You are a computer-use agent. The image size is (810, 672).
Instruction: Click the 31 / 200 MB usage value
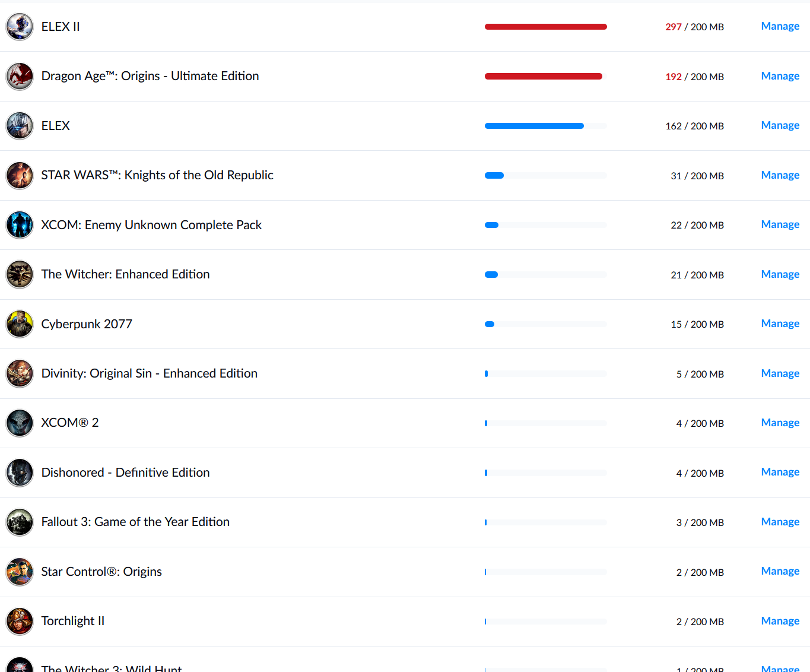pos(697,176)
